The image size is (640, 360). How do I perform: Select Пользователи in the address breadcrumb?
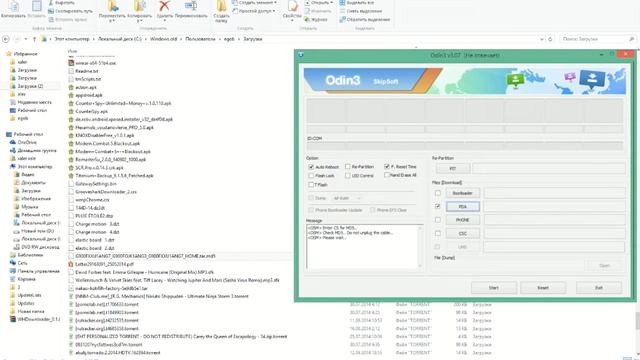(200, 39)
